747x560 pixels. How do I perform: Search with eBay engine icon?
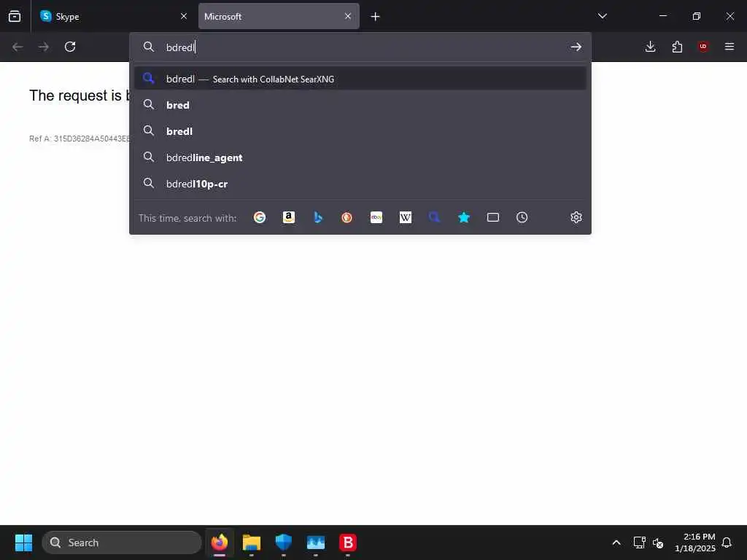(x=376, y=217)
